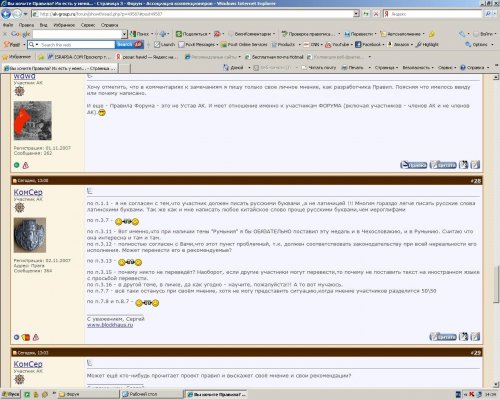Expand the Products dropdown in Foxit toolbar

pyautogui.click(x=300, y=45)
